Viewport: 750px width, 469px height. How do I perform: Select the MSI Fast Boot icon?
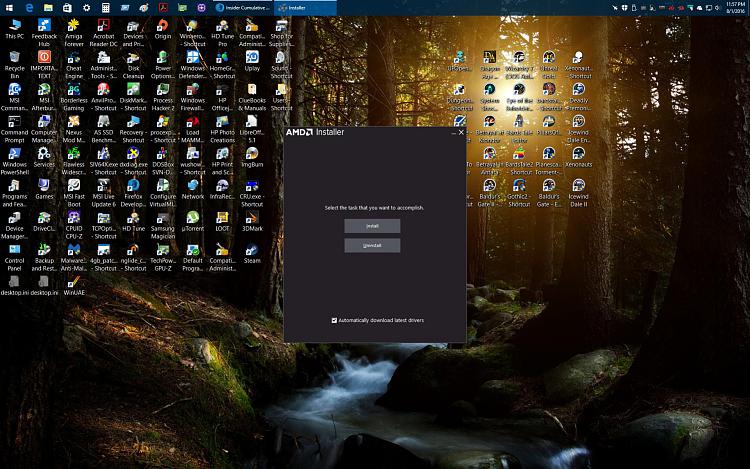pyautogui.click(x=74, y=193)
